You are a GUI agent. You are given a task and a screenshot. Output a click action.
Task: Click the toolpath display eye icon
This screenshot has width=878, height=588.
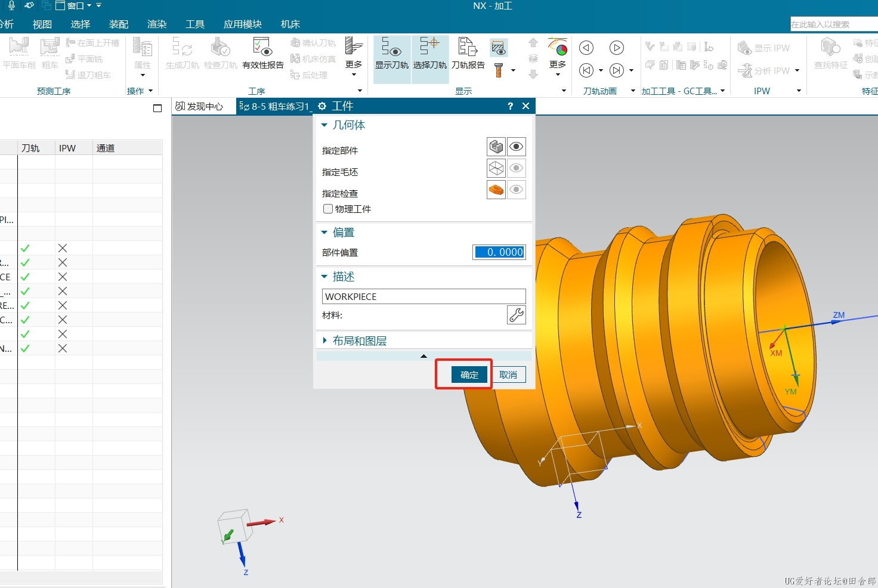tap(499, 47)
